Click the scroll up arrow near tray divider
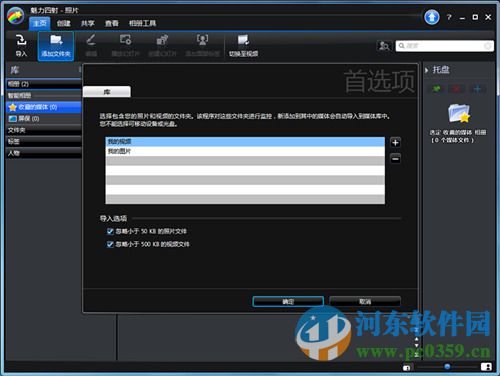The image size is (500, 376). (416, 339)
